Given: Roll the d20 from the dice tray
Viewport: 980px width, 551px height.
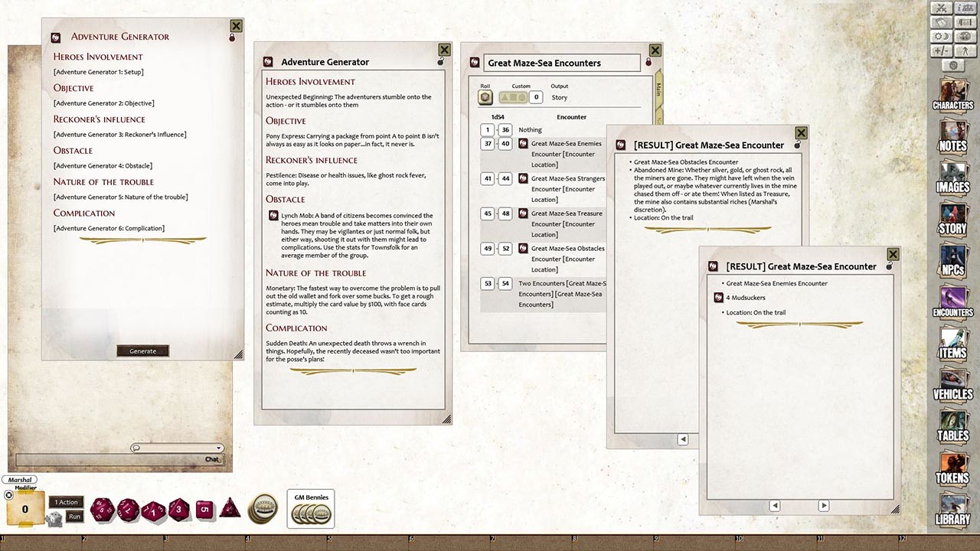Looking at the screenshot, I should [101, 509].
